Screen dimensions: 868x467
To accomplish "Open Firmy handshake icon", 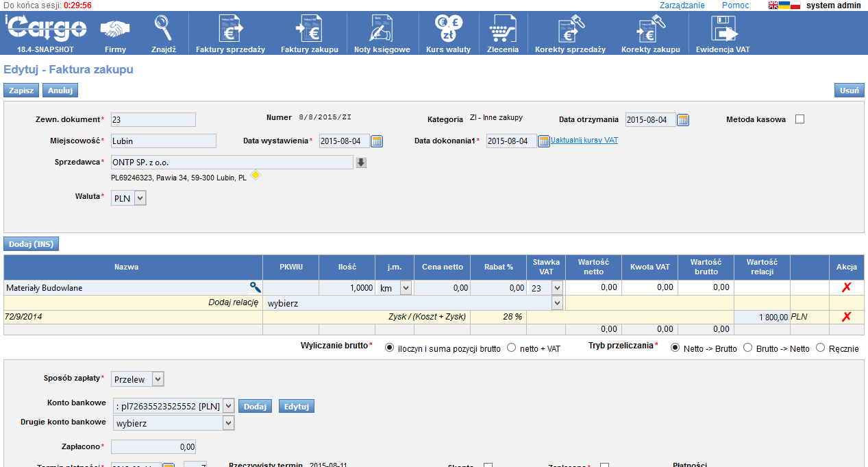I will coord(115,29).
